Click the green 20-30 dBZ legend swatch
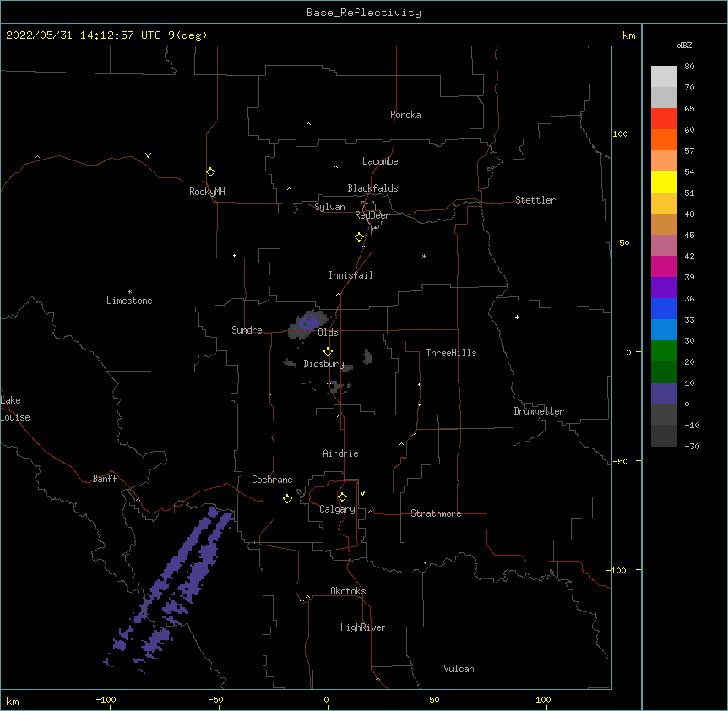This screenshot has height=711, width=728. coord(664,351)
